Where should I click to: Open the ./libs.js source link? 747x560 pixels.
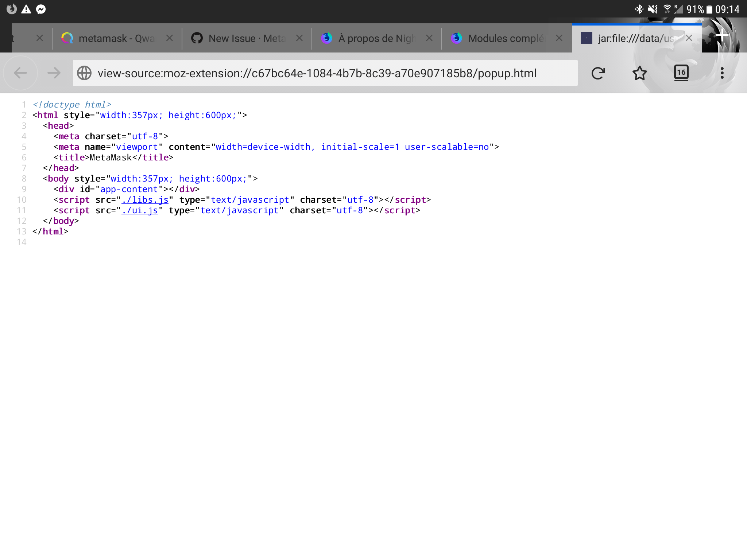pos(145,199)
